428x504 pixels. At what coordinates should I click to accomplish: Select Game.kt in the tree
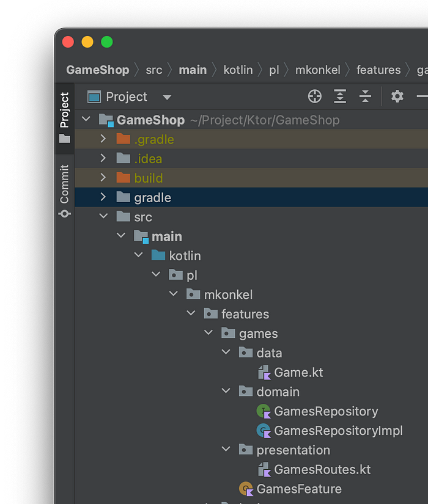[298, 372]
